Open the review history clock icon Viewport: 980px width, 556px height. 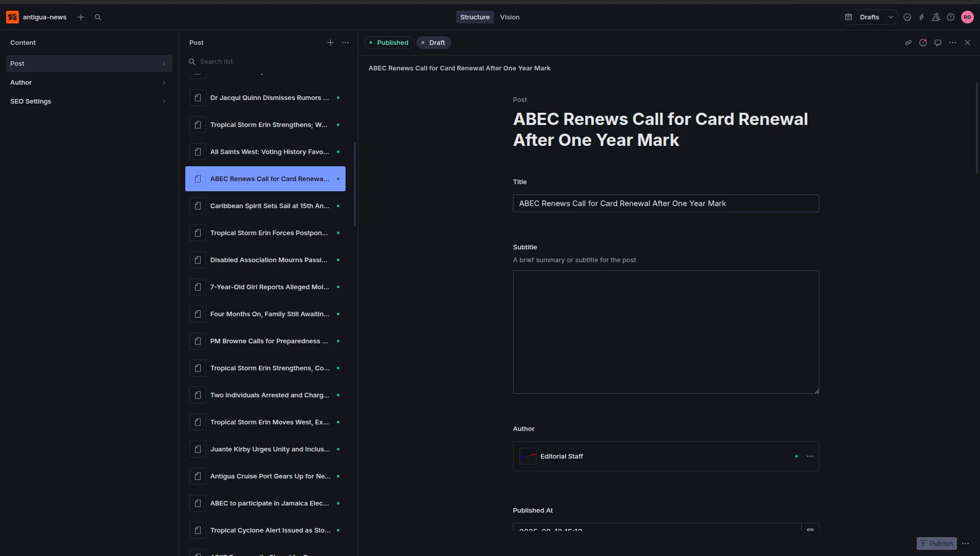(x=923, y=43)
